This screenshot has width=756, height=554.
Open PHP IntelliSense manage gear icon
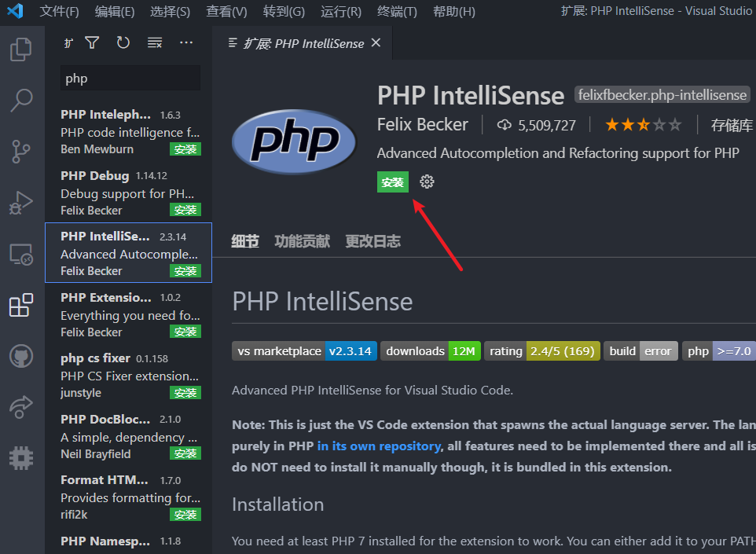pos(427,182)
